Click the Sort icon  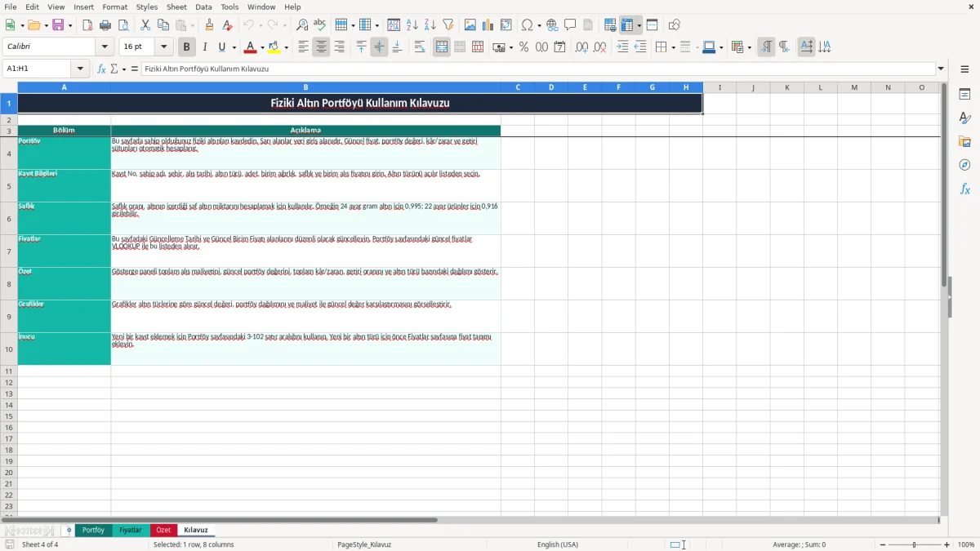[394, 25]
